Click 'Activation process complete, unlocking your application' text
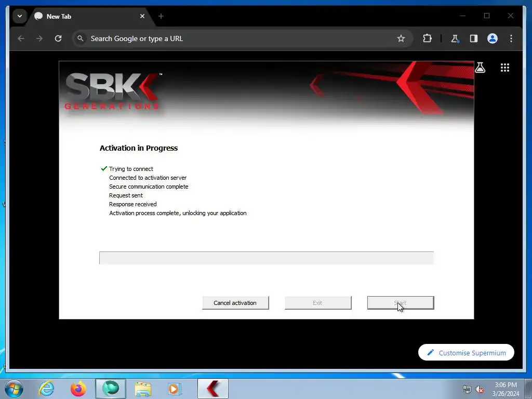The width and height of the screenshot is (532, 399). click(x=178, y=213)
